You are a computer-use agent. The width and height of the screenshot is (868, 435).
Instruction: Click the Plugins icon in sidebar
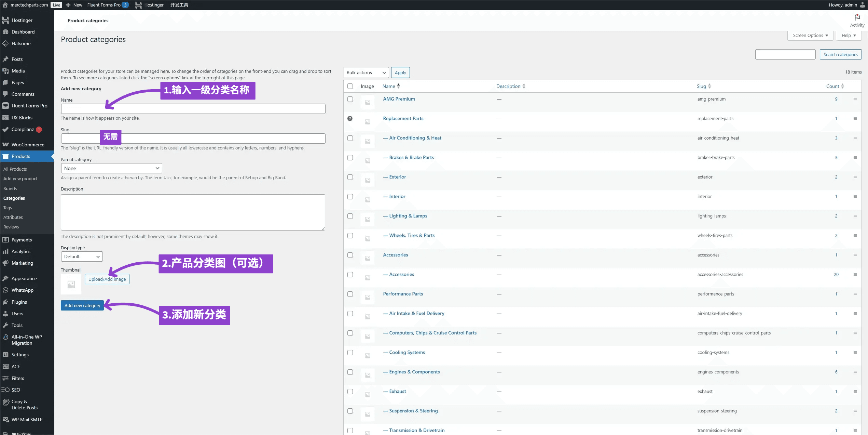tap(5, 302)
